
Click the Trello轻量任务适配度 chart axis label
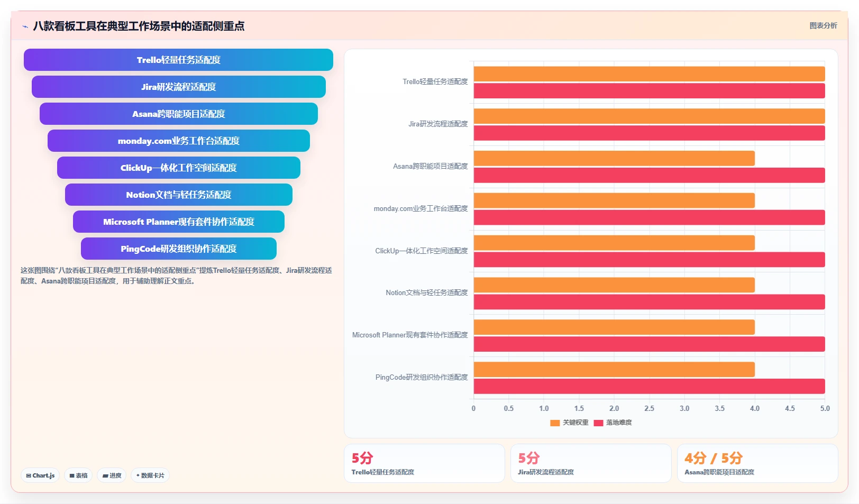coord(435,82)
